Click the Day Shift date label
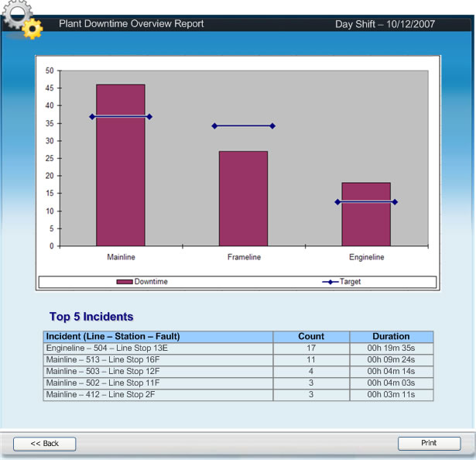 pyautogui.click(x=385, y=24)
